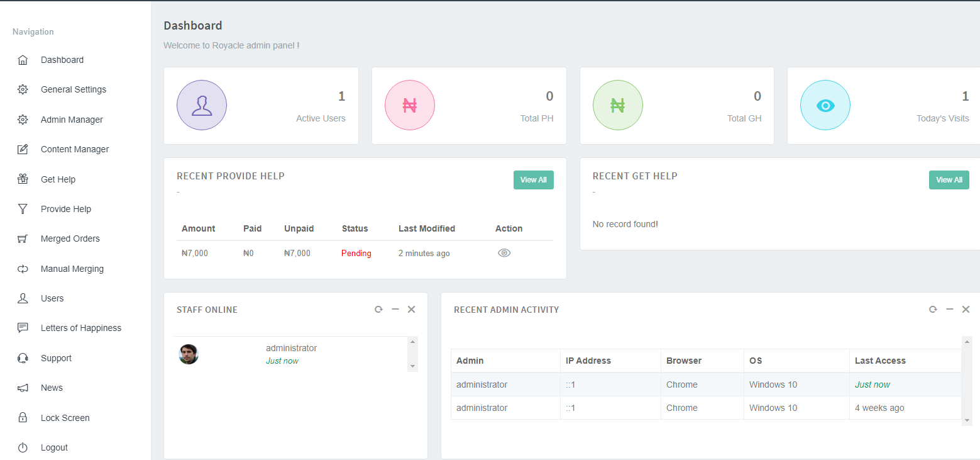Open Manual Merging menu item
Image resolution: width=980 pixels, height=460 pixels.
point(72,269)
